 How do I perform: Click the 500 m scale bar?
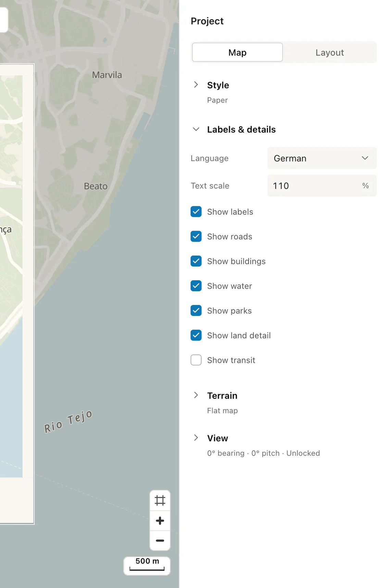tap(147, 566)
